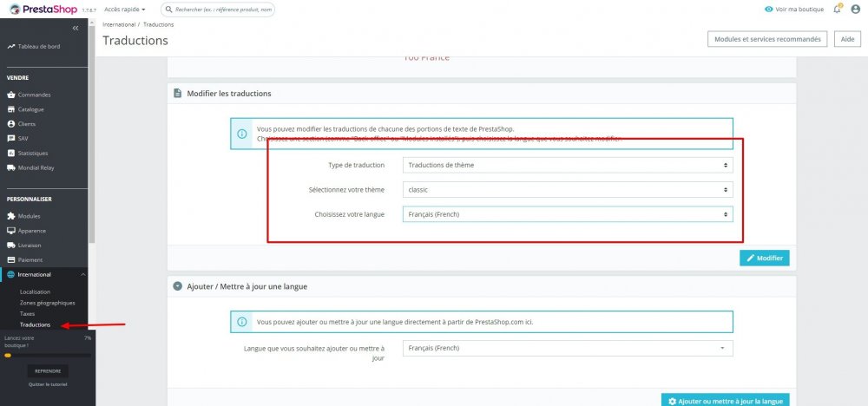Image resolution: width=868 pixels, height=406 pixels.
Task: Open the Accès rapide dropdown
Action: click(x=125, y=10)
